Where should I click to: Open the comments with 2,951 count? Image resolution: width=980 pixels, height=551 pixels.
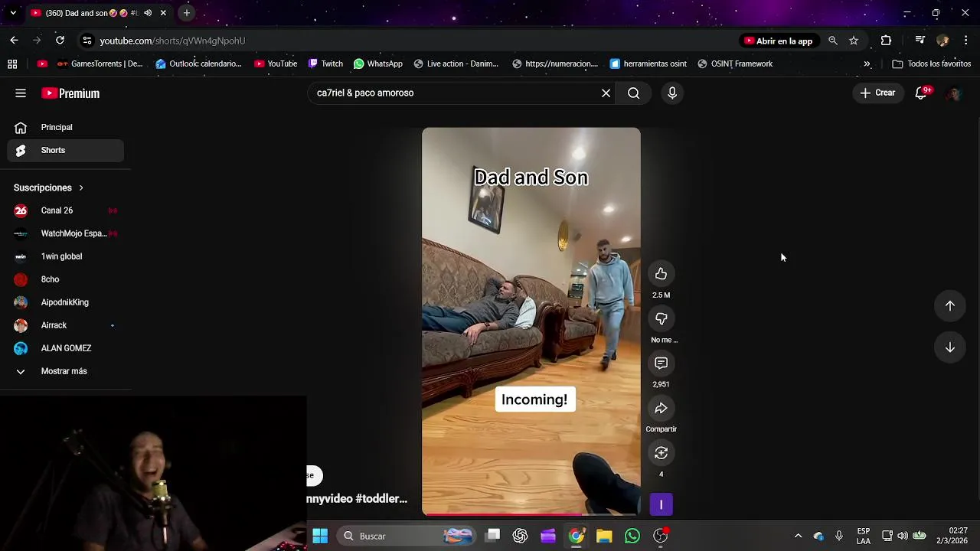coord(661,363)
